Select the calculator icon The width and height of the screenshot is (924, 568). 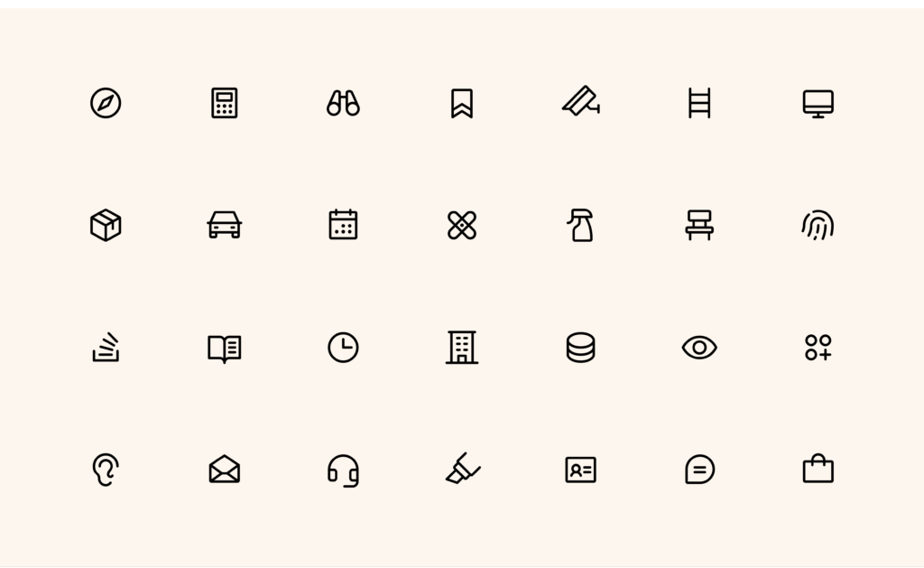(225, 103)
